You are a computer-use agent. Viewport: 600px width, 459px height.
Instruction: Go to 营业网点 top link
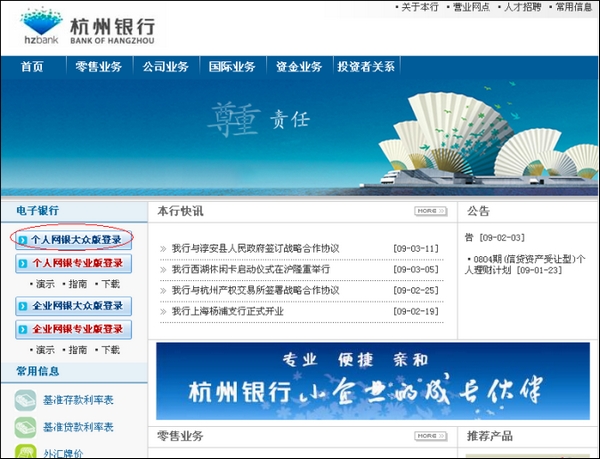click(471, 7)
